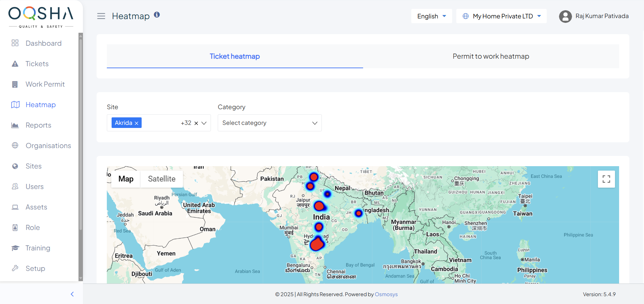Select the Map view type
The width and height of the screenshot is (644, 304).
point(126,179)
